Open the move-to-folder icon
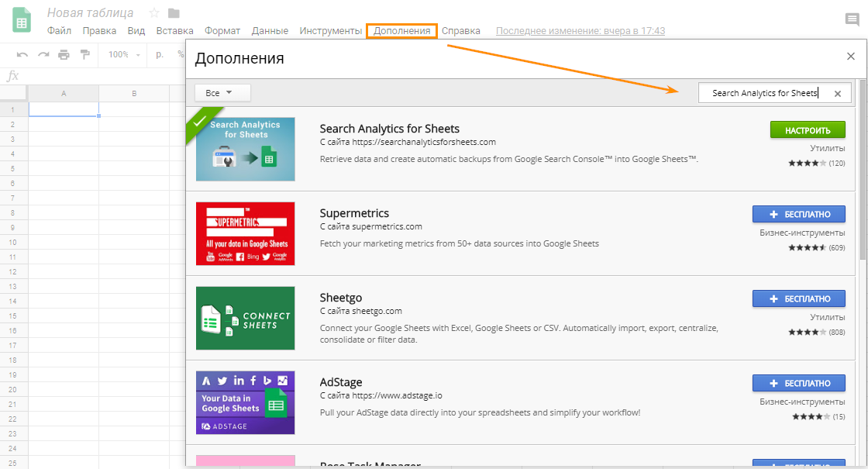868x469 pixels. (x=174, y=12)
